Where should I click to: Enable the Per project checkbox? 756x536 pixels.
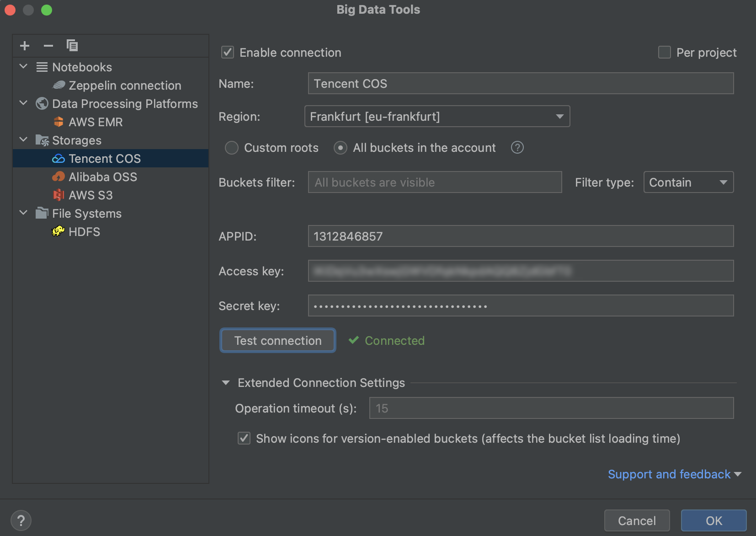[x=664, y=52]
